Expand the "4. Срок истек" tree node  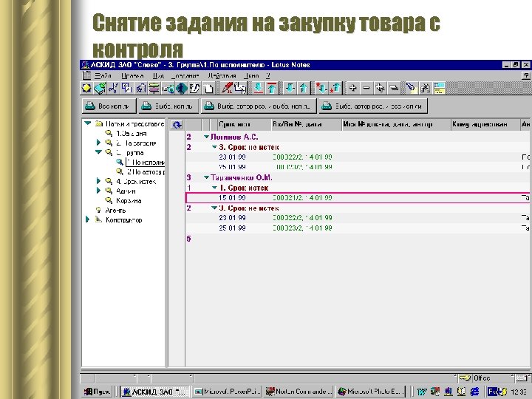pos(98,181)
